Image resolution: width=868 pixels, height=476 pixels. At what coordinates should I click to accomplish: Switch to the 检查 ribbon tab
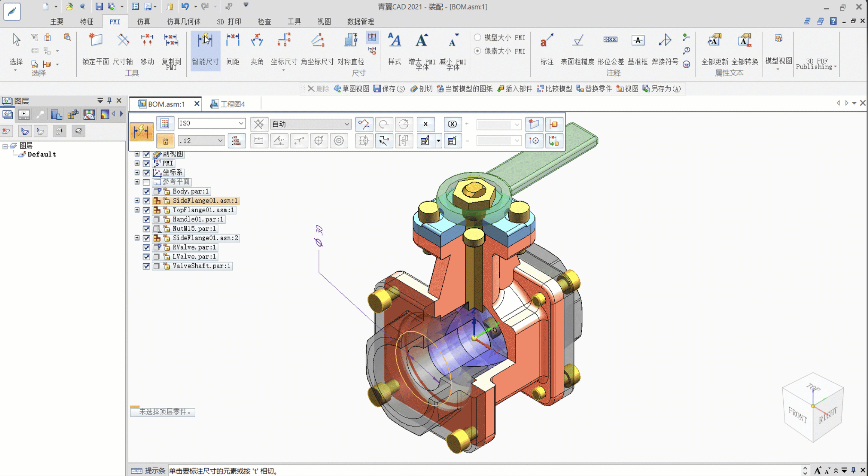[x=264, y=22]
